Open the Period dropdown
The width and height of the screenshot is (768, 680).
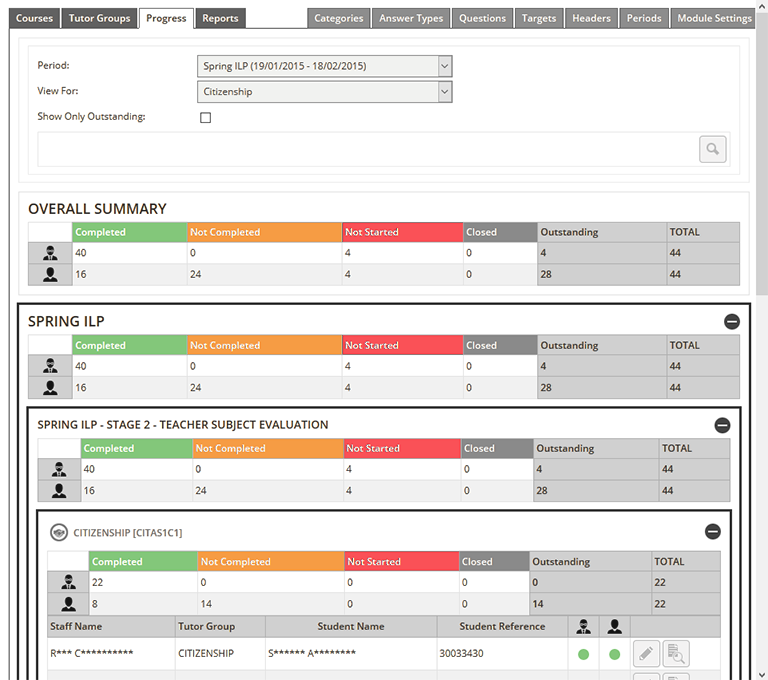325,66
